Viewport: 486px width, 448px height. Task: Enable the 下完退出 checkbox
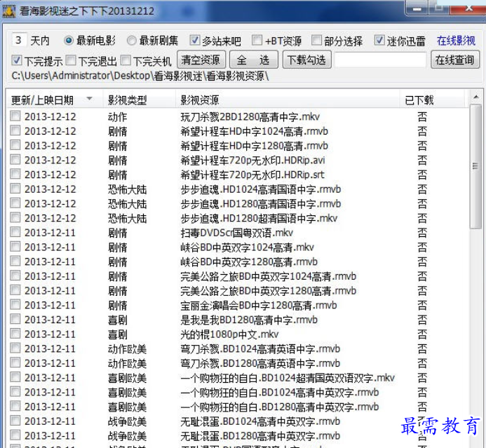tap(71, 60)
